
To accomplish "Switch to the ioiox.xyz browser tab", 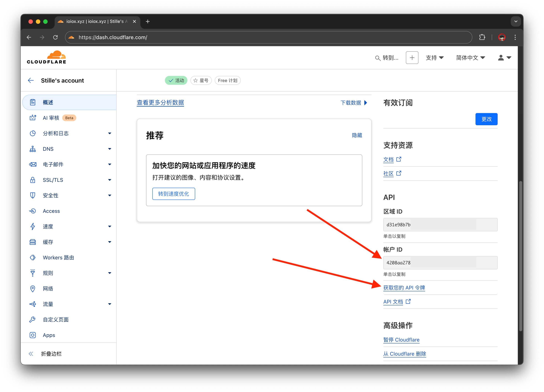I will [x=97, y=21].
